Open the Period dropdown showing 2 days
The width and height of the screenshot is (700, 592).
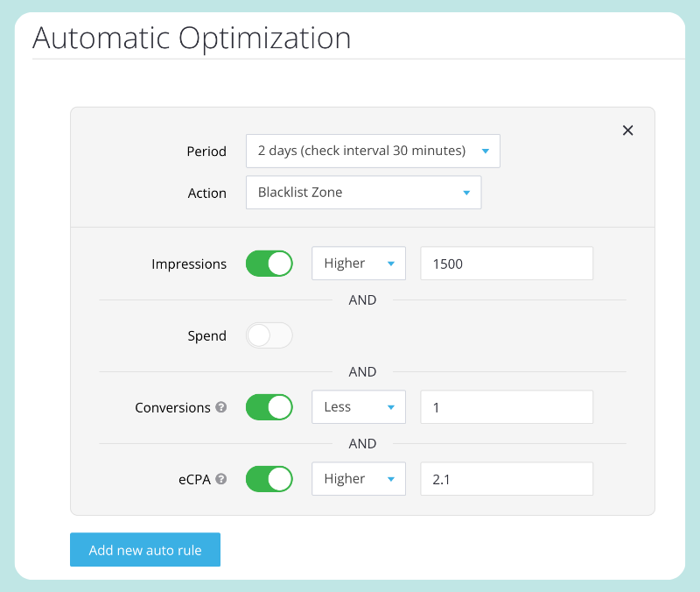click(373, 151)
